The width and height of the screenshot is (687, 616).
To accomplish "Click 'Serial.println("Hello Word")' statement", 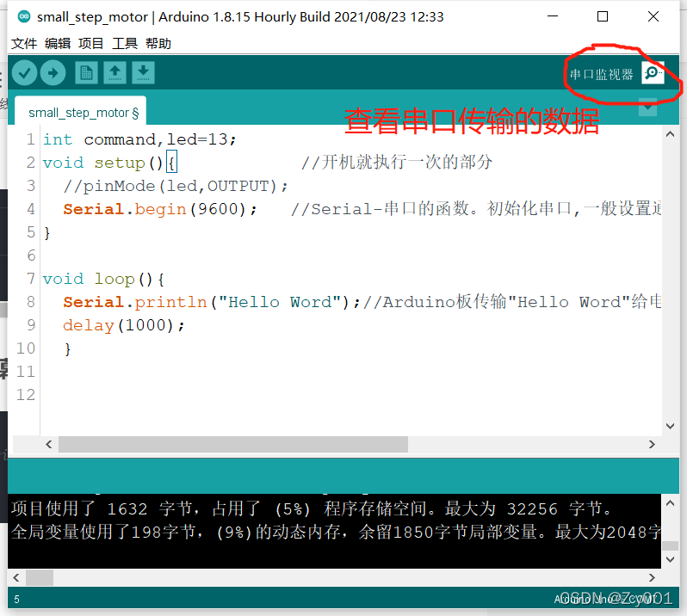I will click(x=212, y=302).
